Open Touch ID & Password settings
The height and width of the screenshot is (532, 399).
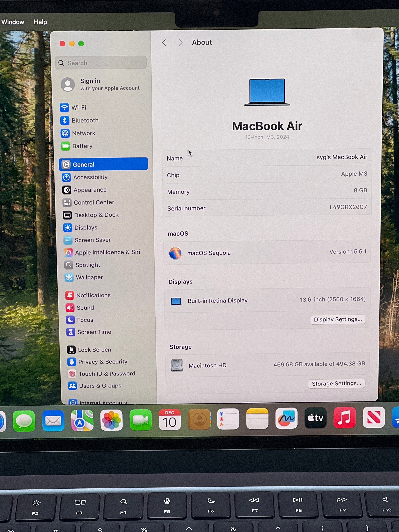pyautogui.click(x=101, y=374)
